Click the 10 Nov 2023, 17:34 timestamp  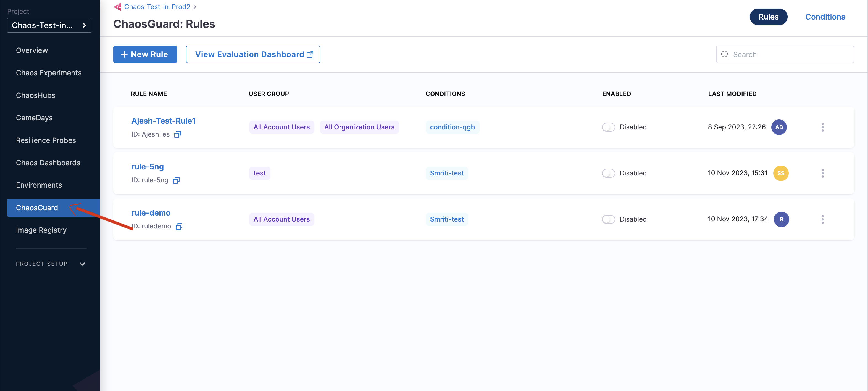(x=738, y=219)
